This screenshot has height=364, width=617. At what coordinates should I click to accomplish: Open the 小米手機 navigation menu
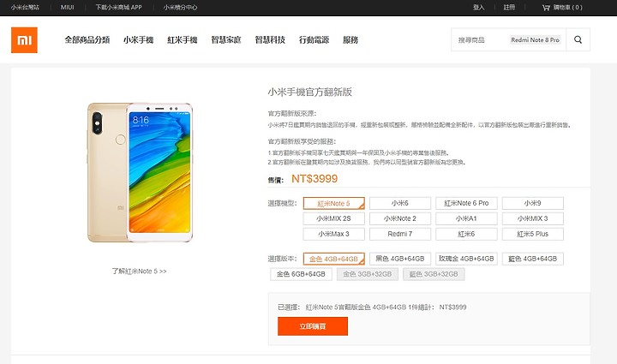139,39
